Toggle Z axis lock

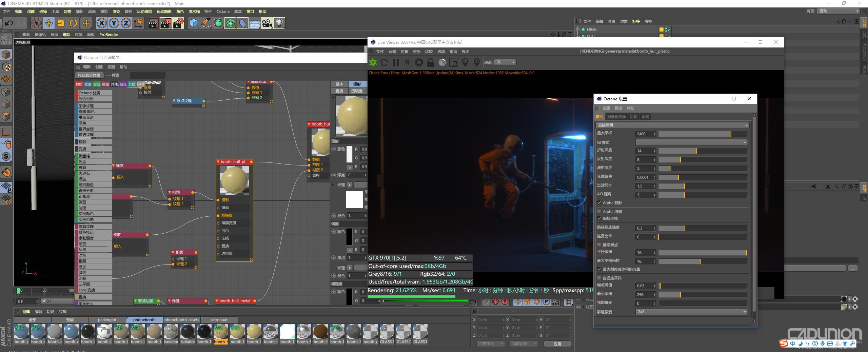click(x=126, y=23)
